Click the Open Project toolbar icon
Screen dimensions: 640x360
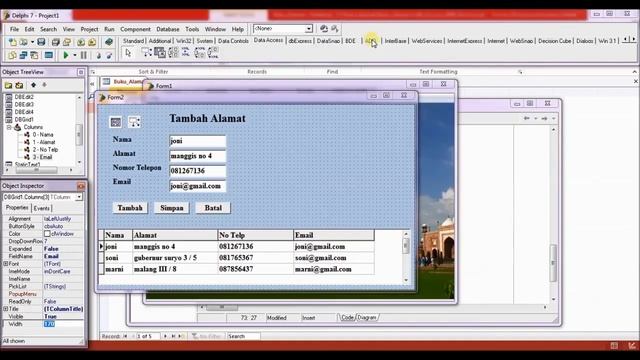pyautogui.click(x=67, y=42)
